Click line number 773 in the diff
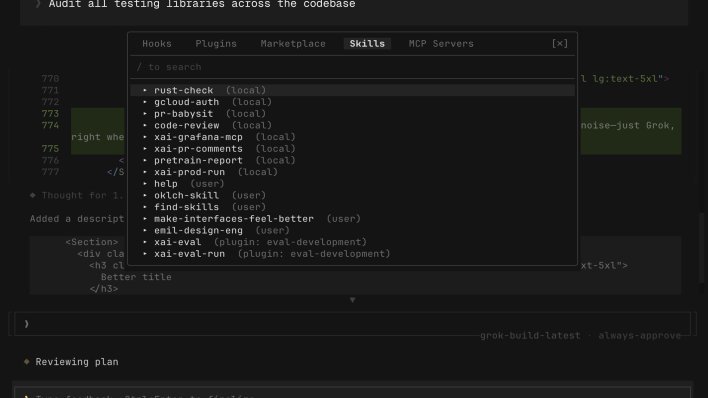This screenshot has width=708, height=398. (50, 114)
